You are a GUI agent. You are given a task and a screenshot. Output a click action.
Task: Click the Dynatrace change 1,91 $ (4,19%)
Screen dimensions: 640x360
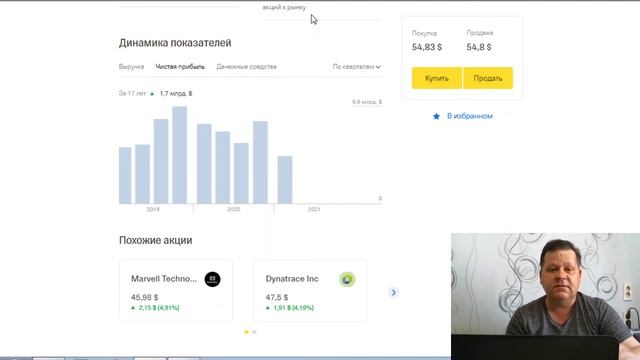coord(293,308)
